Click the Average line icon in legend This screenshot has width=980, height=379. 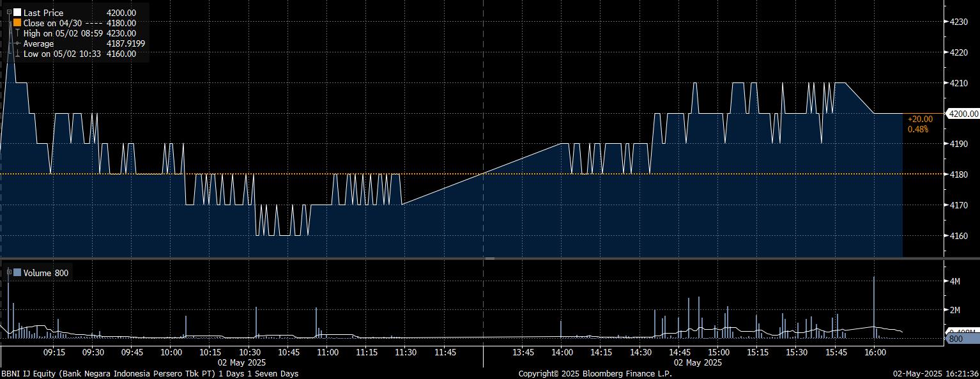tap(17, 43)
